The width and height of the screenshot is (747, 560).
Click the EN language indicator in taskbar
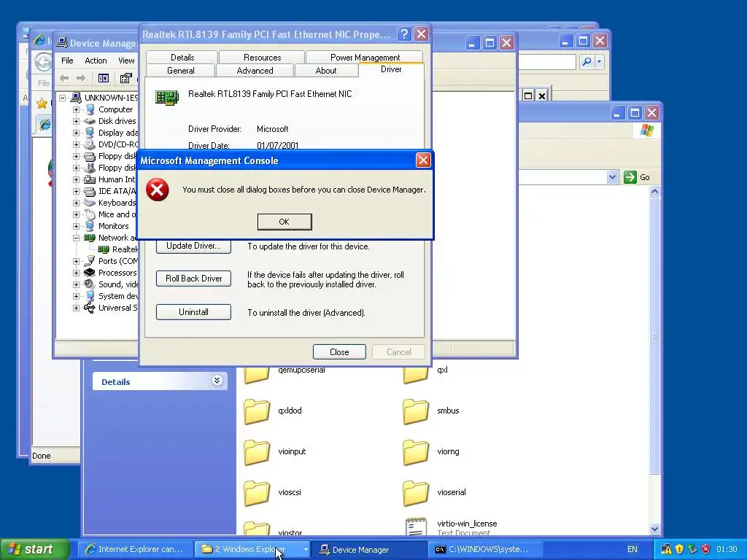point(632,550)
